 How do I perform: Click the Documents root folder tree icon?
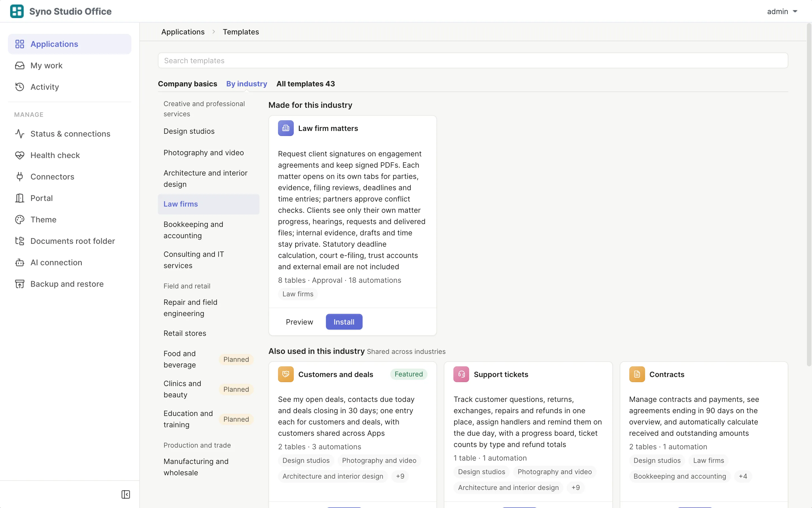click(x=20, y=241)
